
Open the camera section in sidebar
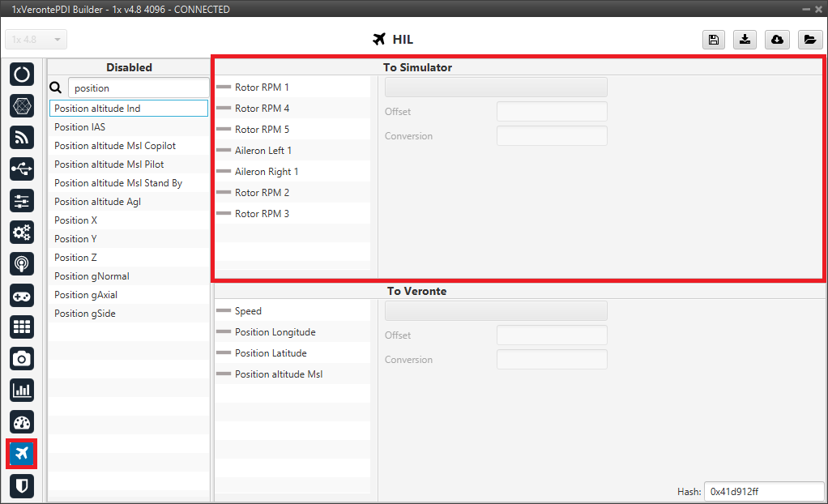(x=22, y=358)
